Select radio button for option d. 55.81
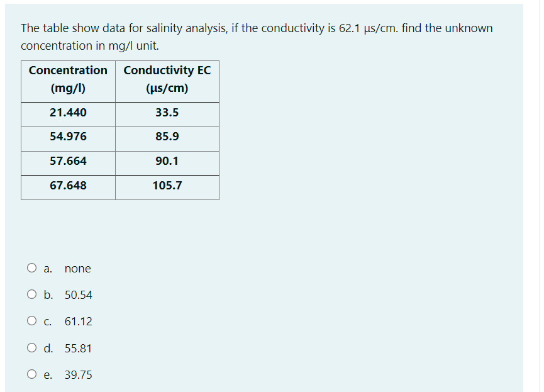This screenshot has height=392, width=544. pyautogui.click(x=31, y=347)
